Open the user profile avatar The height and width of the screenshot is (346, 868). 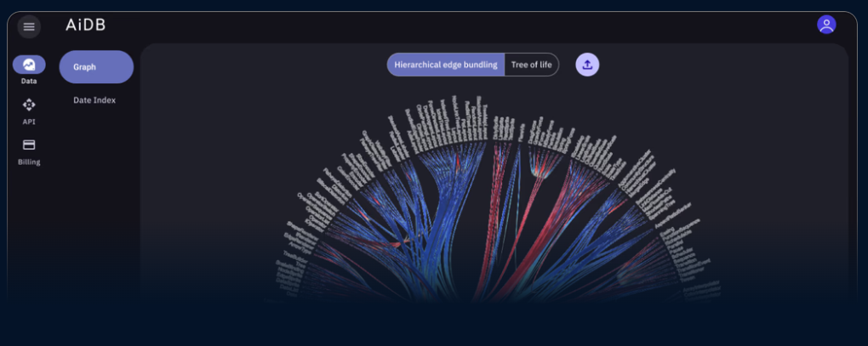[825, 25]
